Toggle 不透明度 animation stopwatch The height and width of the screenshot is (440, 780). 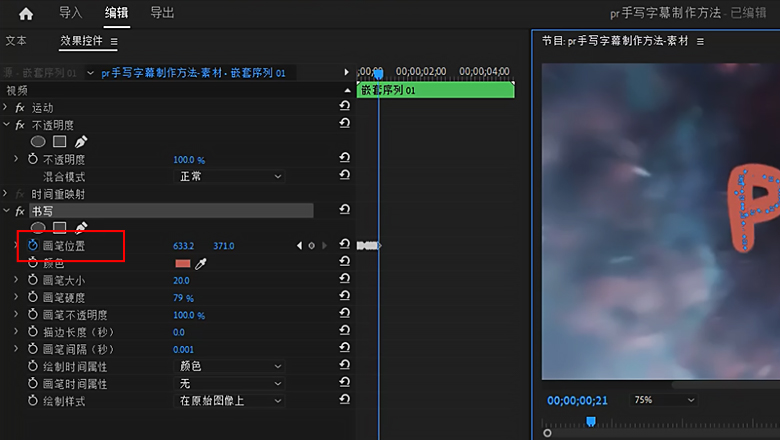tap(33, 159)
